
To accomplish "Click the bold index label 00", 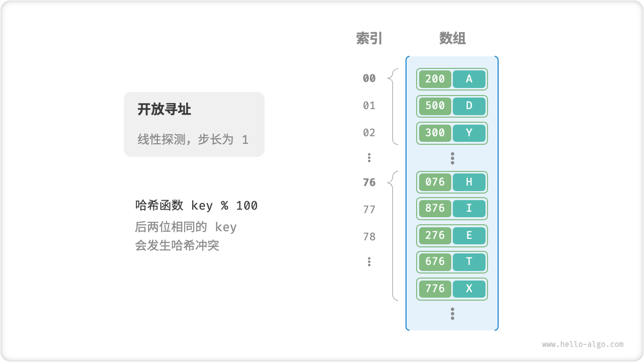I will 369,78.
